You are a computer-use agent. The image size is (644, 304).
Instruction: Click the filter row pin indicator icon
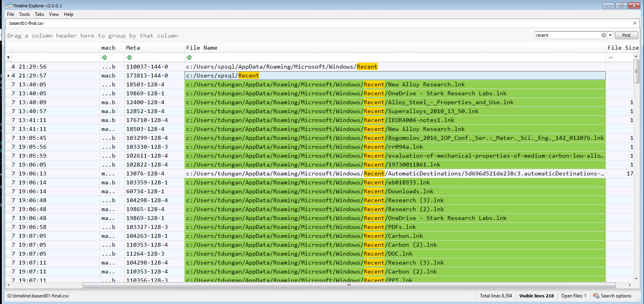click(x=8, y=58)
